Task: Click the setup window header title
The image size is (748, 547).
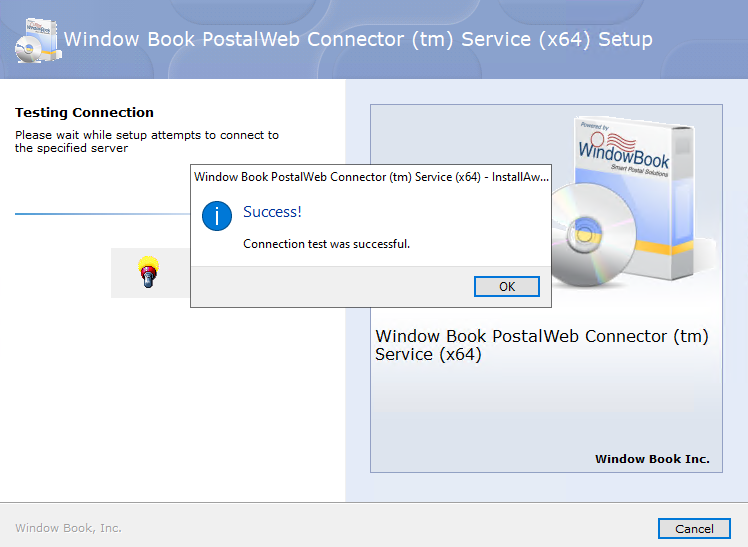Action: coord(358,39)
